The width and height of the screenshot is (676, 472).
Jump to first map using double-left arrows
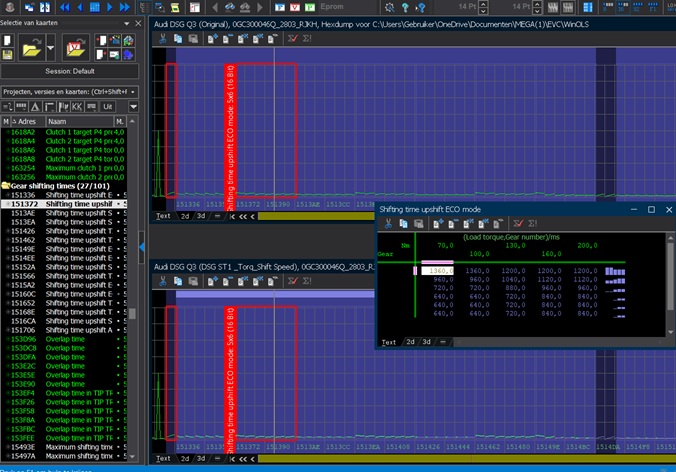pos(65,7)
